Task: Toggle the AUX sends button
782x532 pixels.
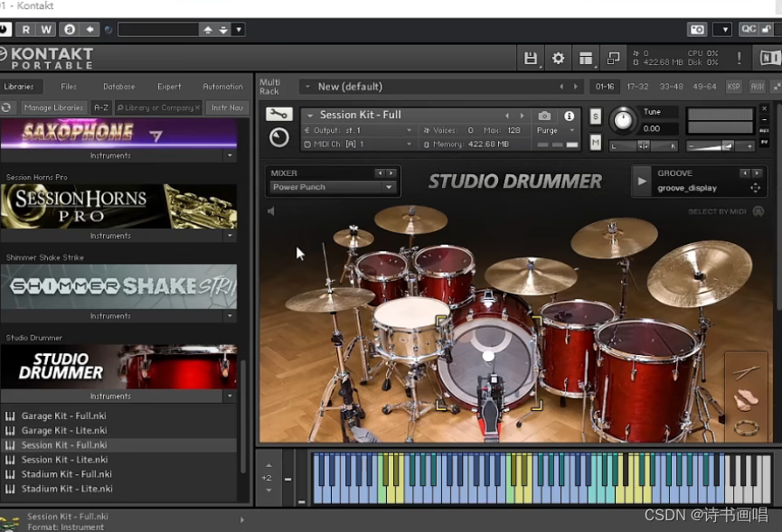Action: (x=758, y=87)
